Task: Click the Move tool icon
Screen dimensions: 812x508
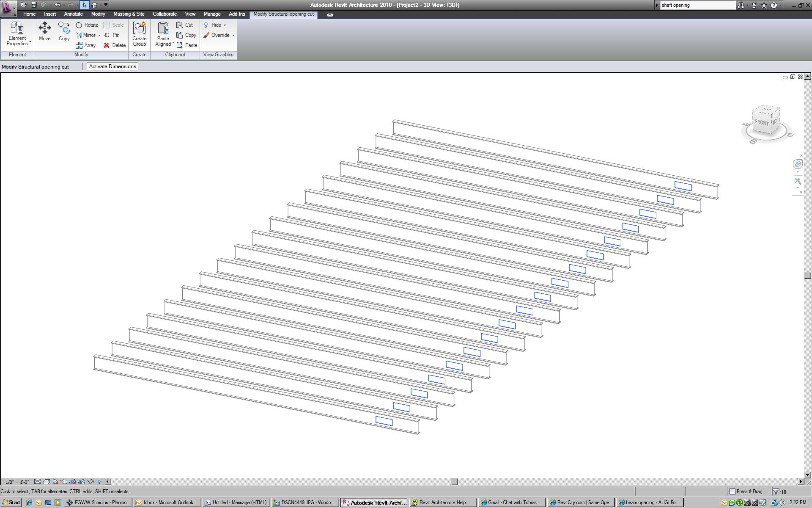Action: (44, 28)
